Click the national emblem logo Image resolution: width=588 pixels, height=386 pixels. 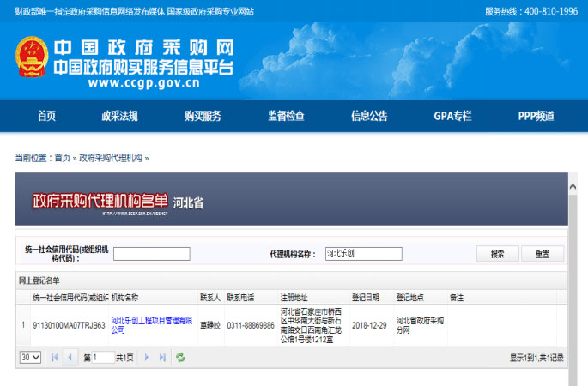[33, 58]
